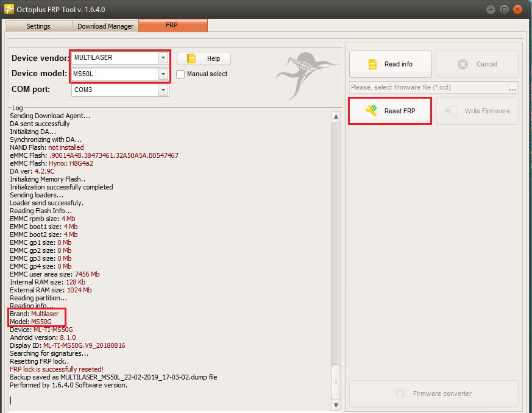Click the 'Display ID' log line
This screenshot has width=532, height=413.
click(x=68, y=345)
